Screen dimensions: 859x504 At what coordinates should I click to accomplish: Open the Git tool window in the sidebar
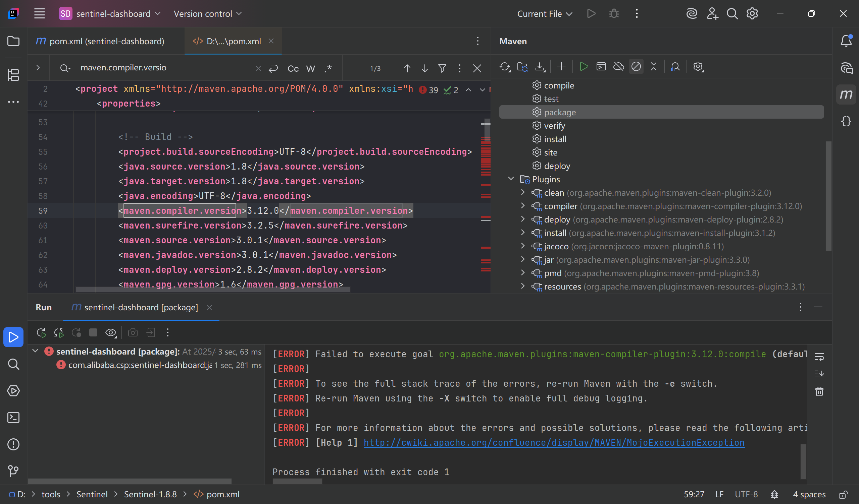(13, 470)
